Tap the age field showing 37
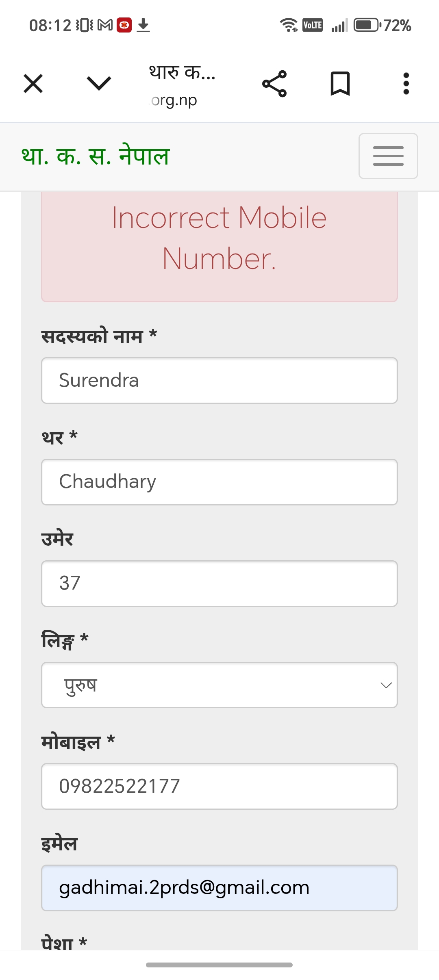The width and height of the screenshot is (439, 980). click(x=219, y=583)
